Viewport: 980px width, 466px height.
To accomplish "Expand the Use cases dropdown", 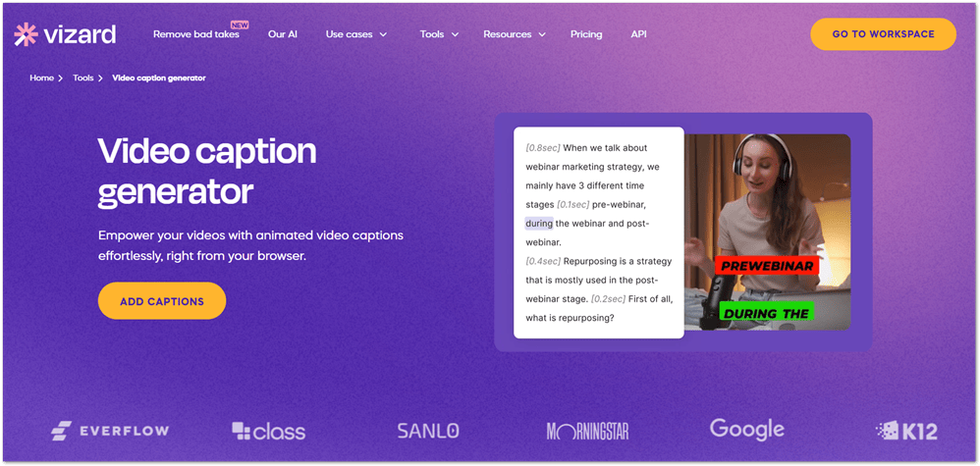I will 356,34.
